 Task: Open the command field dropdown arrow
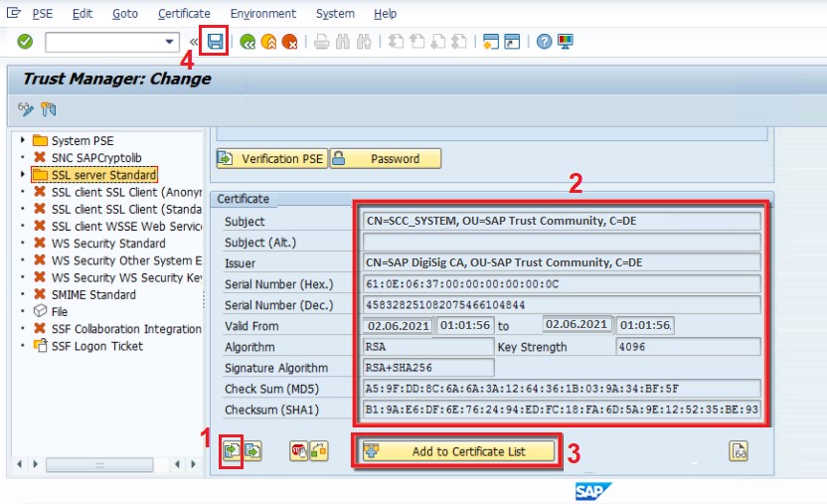coord(169,41)
